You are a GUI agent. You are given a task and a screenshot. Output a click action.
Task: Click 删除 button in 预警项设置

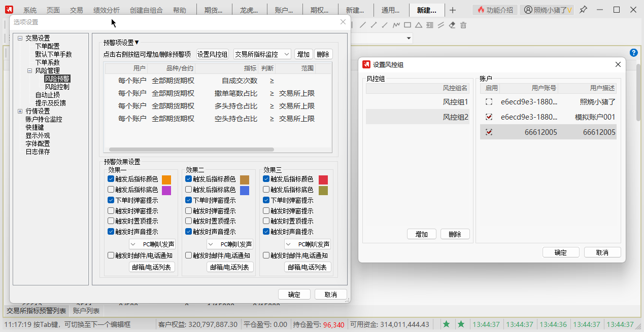[x=323, y=54]
